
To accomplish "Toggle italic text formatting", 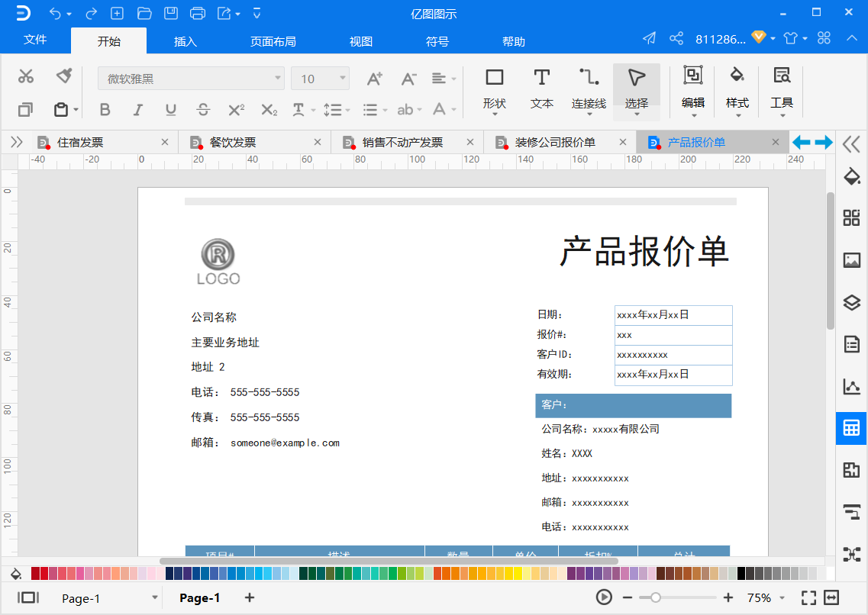I will click(x=138, y=110).
